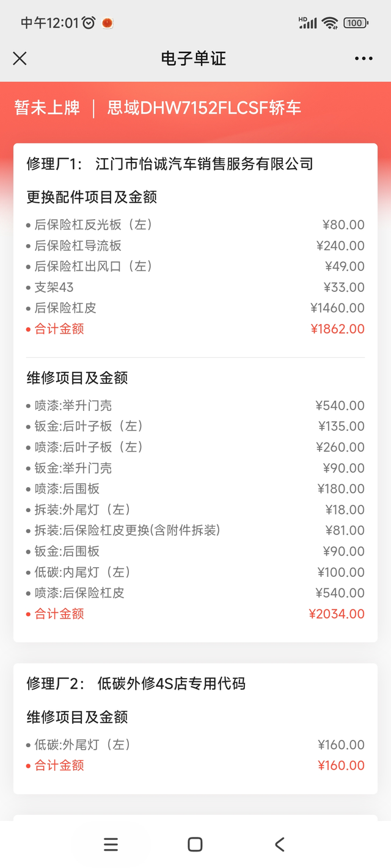This screenshot has width=391, height=868.
Task: Tap the red notification app icon
Action: pos(107,23)
